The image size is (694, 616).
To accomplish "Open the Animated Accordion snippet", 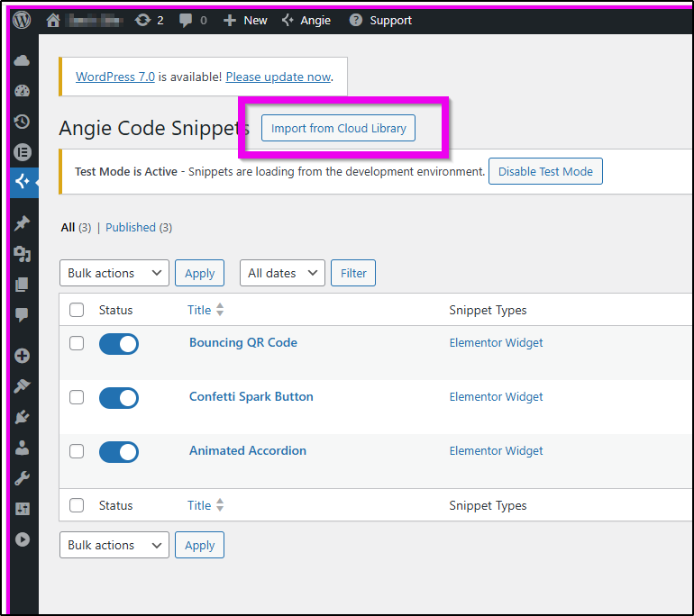I will click(x=248, y=450).
